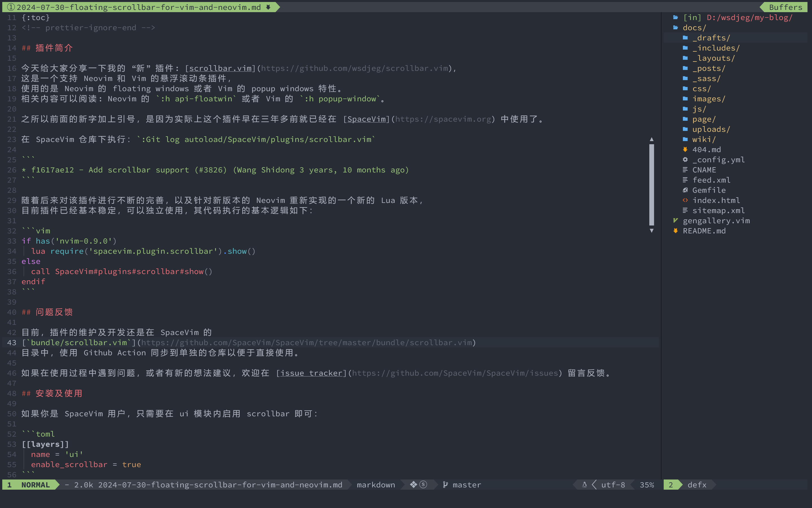The height and width of the screenshot is (508, 812).
Task: Click the https://spacevim.org URL
Action: [x=443, y=119]
